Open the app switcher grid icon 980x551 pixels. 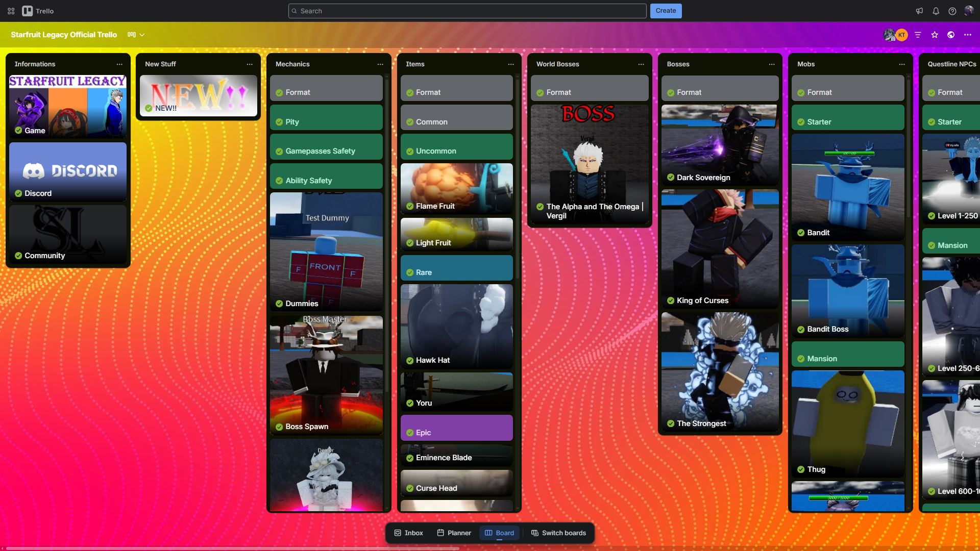[x=11, y=11]
